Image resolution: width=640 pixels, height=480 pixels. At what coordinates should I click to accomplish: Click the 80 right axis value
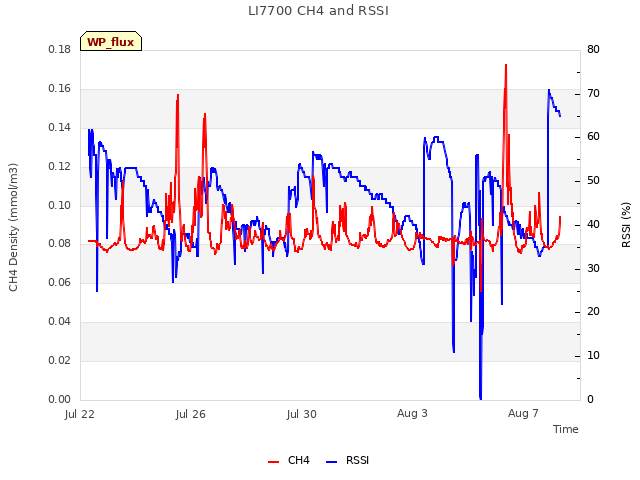pyautogui.click(x=593, y=49)
